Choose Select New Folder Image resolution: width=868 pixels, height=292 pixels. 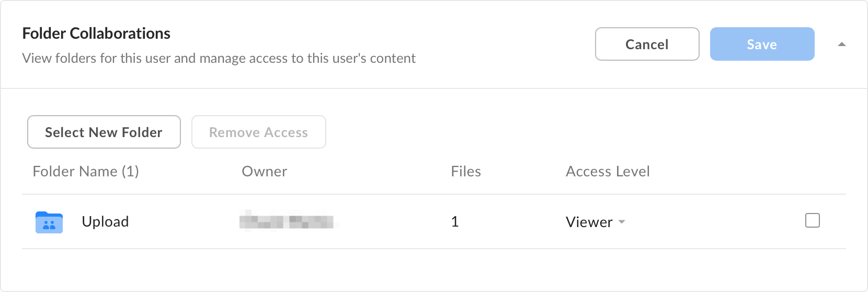pos(104,132)
